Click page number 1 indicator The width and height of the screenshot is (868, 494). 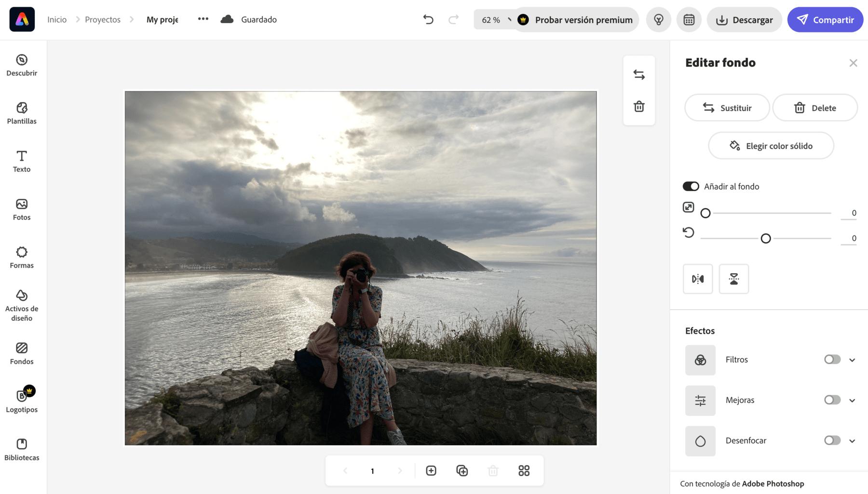[372, 471]
